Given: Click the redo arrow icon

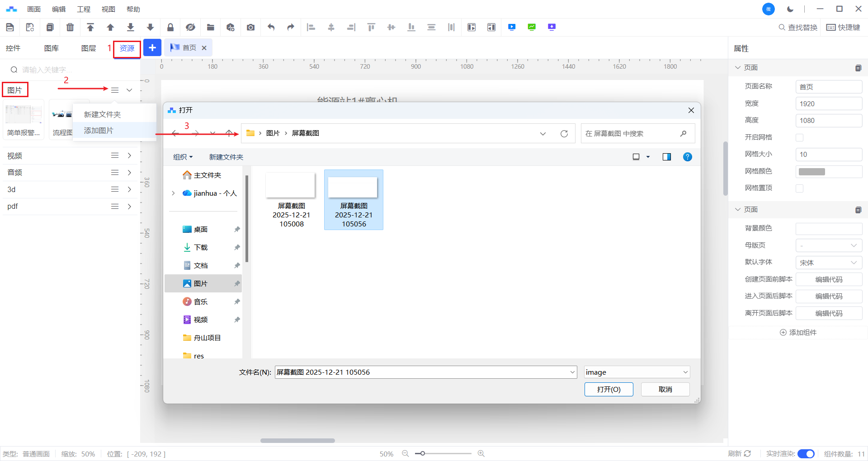Looking at the screenshot, I should point(291,27).
